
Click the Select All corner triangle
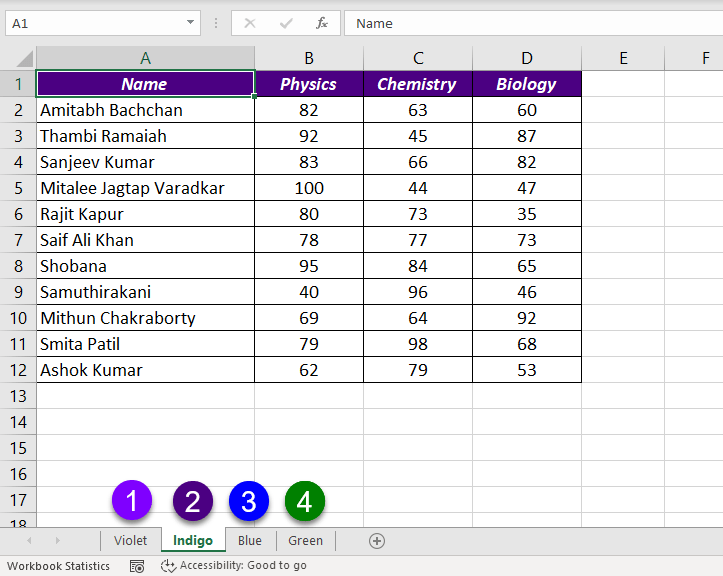point(24,59)
